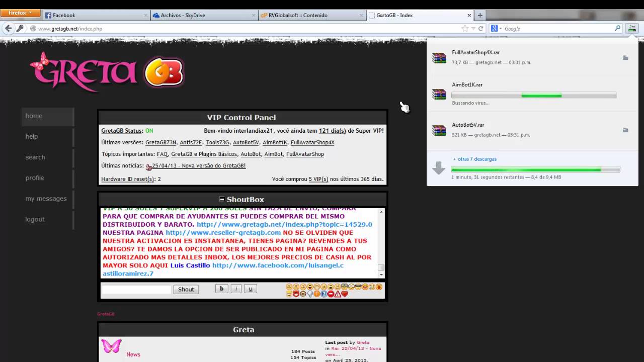Open the 25/04/13 Nova versão news link

point(199,166)
